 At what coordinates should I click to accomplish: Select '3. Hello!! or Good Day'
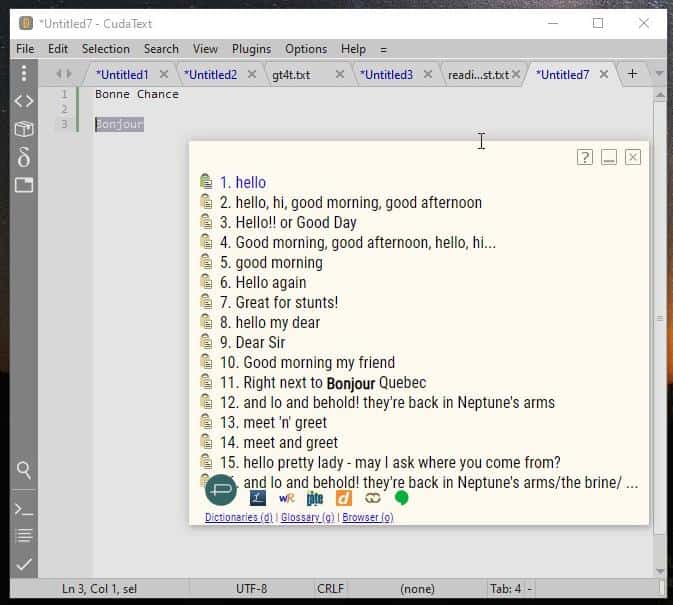click(288, 222)
